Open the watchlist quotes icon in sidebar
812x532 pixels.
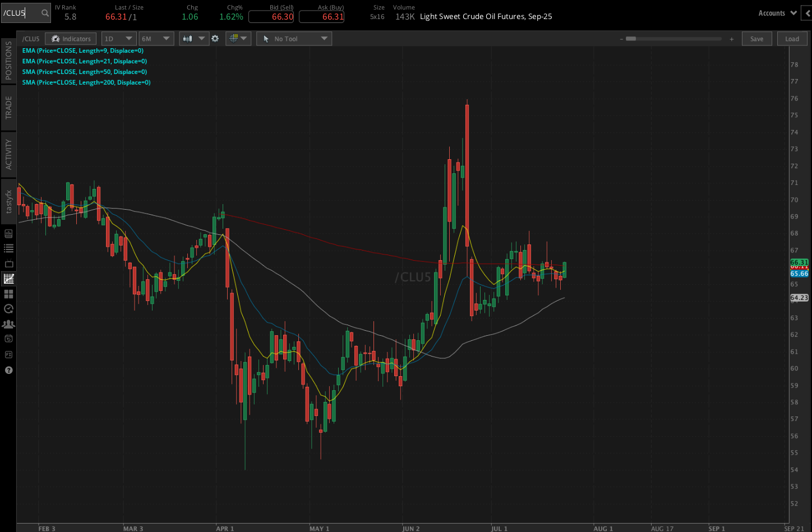point(8,249)
